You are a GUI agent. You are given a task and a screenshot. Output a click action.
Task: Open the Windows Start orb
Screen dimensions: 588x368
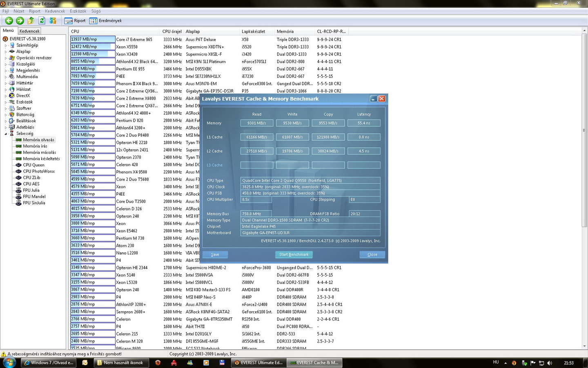click(x=9, y=362)
